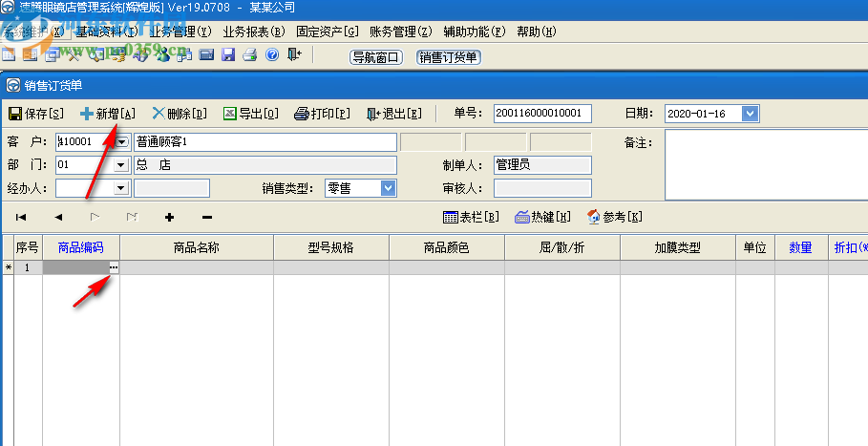The width and height of the screenshot is (868, 446).
Task: Open help with the blue question icon
Action: click(x=272, y=54)
